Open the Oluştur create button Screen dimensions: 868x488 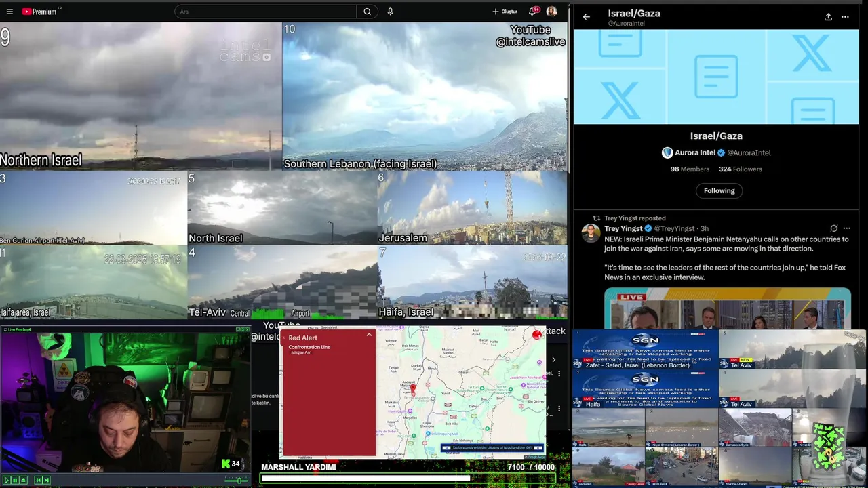(505, 12)
